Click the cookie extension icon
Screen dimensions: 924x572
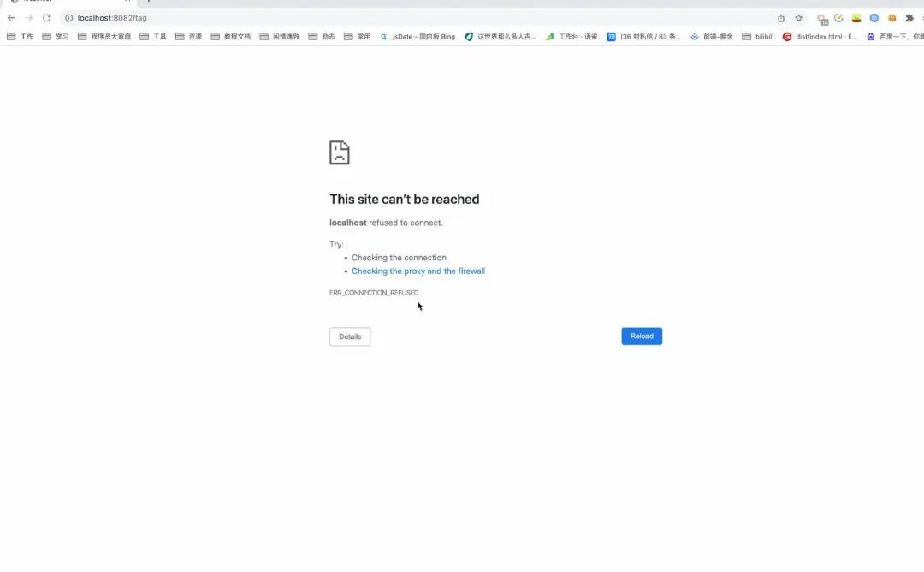click(x=891, y=18)
